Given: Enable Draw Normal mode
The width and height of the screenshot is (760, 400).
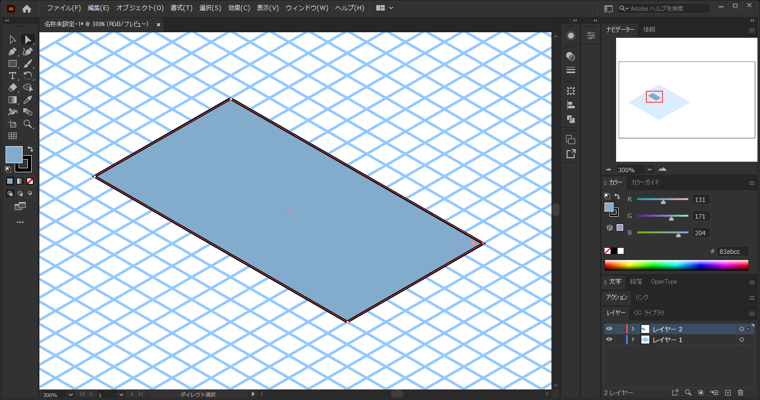Looking at the screenshot, I should (x=10, y=193).
